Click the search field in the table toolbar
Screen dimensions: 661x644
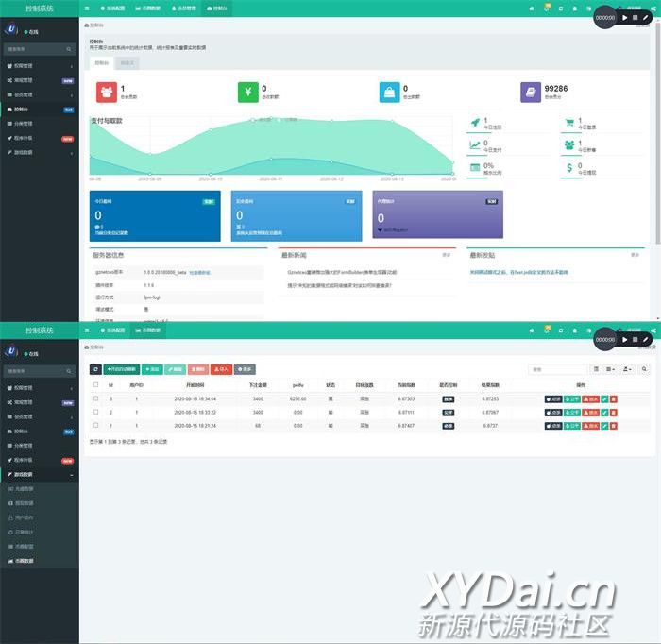tap(557, 369)
